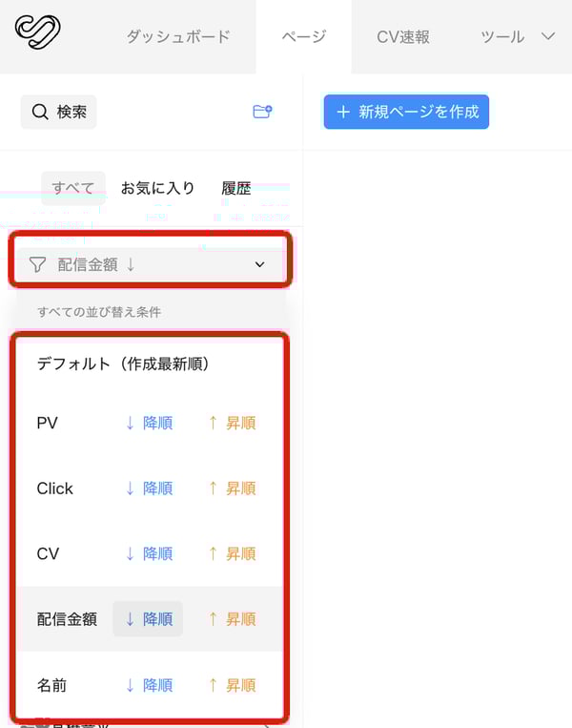Switch to the 履歴 filter

click(x=236, y=188)
